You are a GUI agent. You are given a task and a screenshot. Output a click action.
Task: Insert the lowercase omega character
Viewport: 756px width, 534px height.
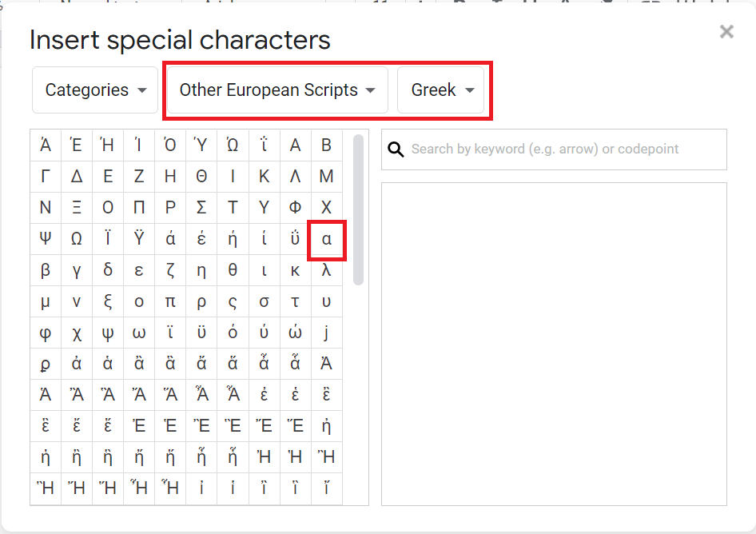139,332
